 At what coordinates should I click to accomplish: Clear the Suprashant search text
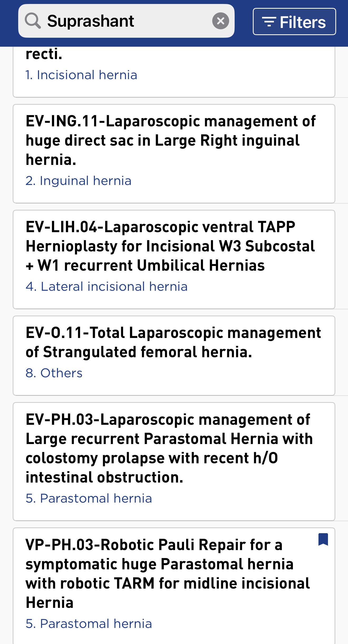[220, 21]
